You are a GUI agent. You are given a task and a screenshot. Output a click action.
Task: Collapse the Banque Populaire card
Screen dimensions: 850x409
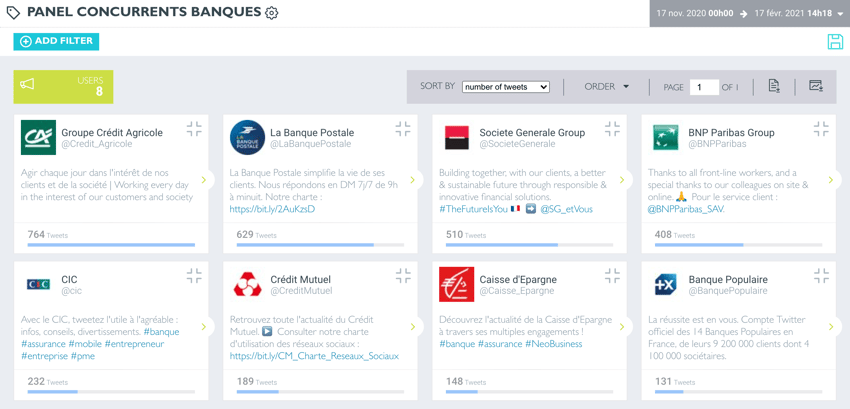[821, 276]
